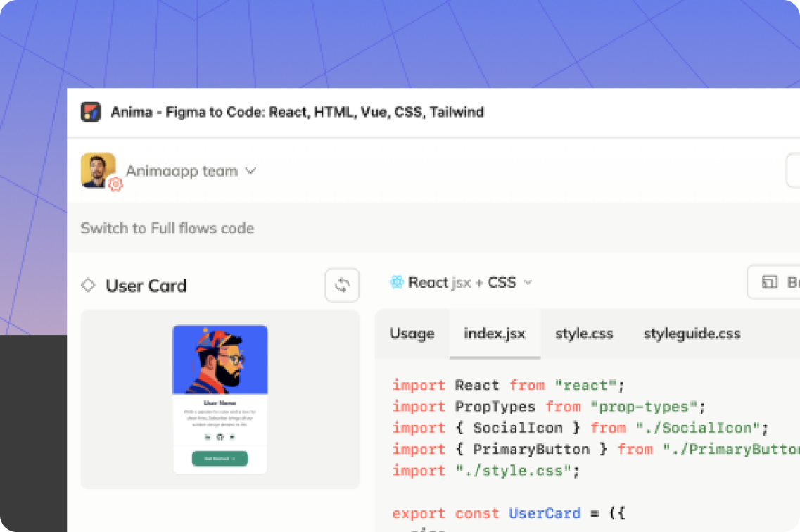Select the User Card illustrated portrait thumbnail

tap(220, 360)
